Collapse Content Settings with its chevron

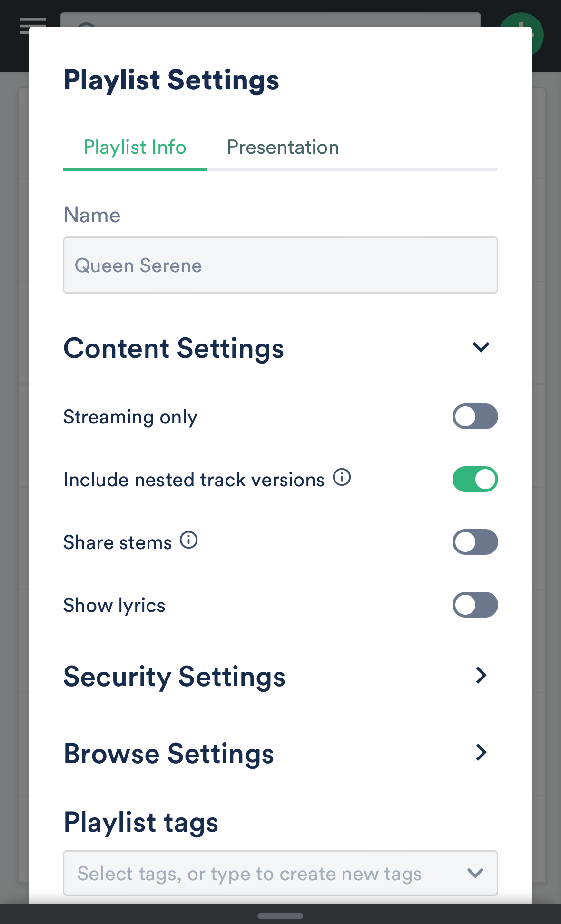coord(481,347)
